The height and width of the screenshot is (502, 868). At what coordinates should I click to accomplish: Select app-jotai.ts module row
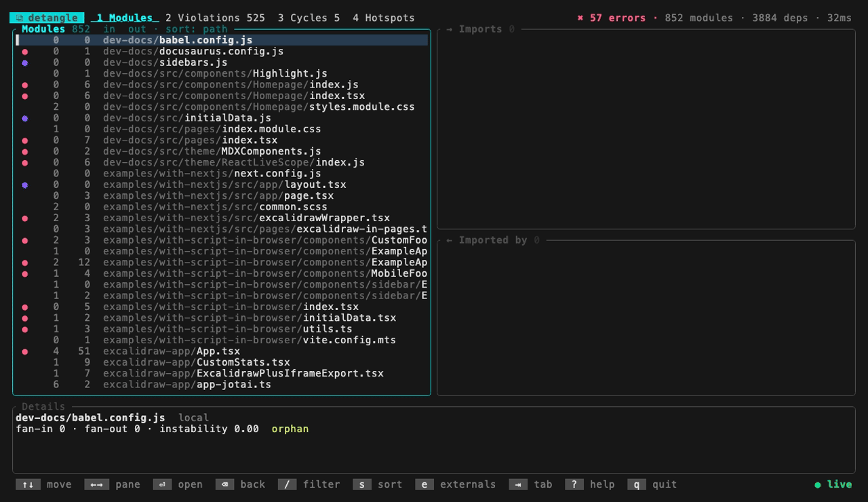click(x=222, y=385)
